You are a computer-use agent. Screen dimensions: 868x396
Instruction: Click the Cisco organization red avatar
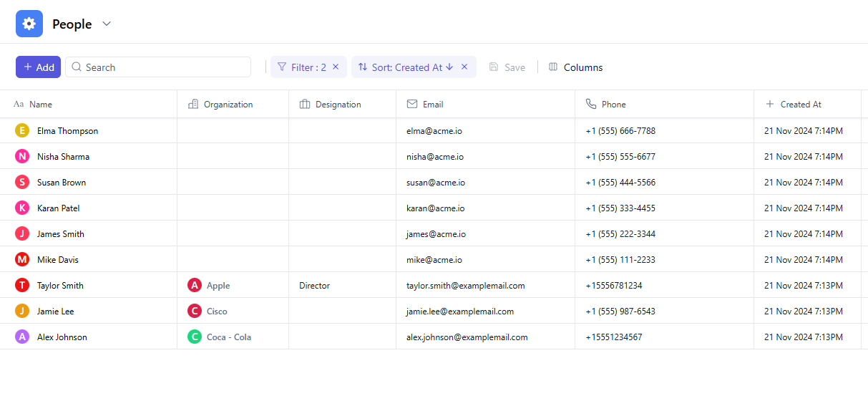195,312
